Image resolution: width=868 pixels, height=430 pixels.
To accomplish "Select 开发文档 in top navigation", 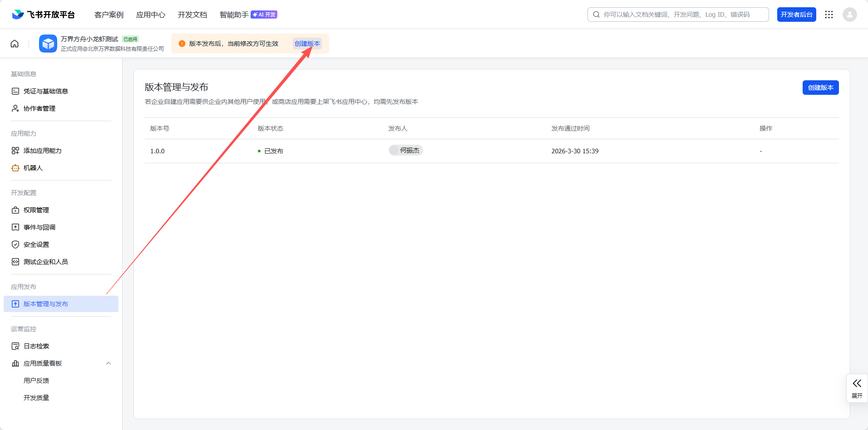I will (192, 15).
